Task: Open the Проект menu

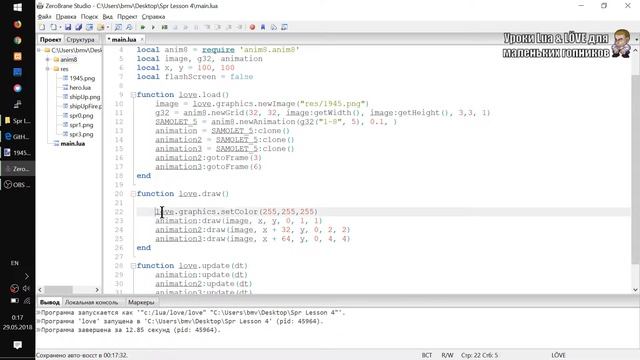Action: 127,17
